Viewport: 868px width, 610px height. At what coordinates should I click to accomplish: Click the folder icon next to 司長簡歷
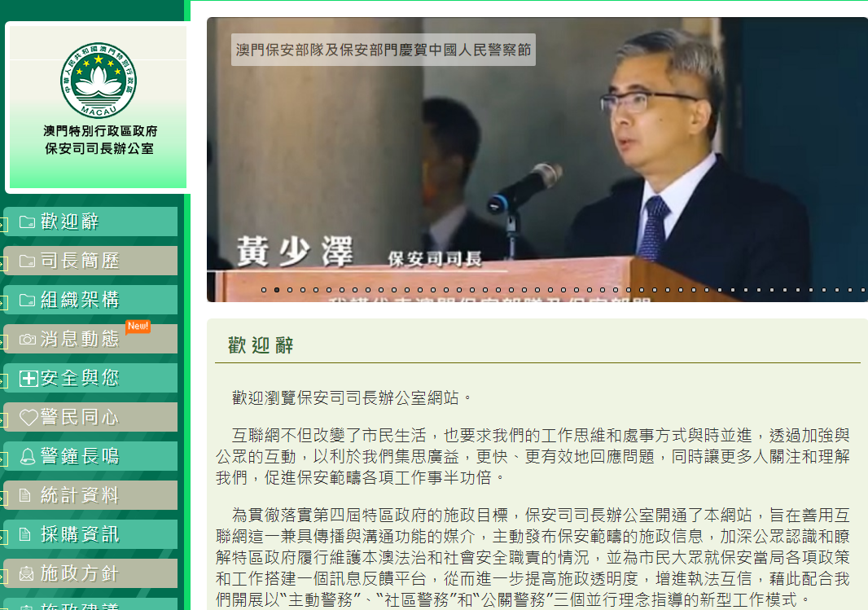[27, 261]
